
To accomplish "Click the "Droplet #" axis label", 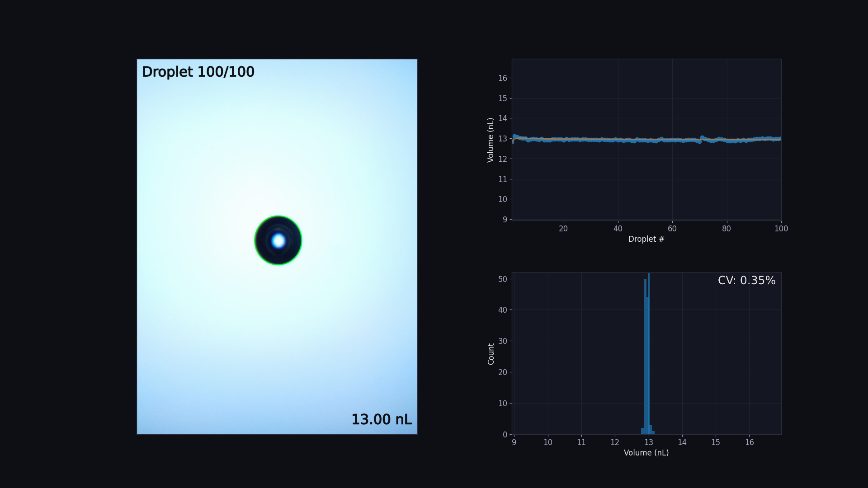I will pos(646,239).
